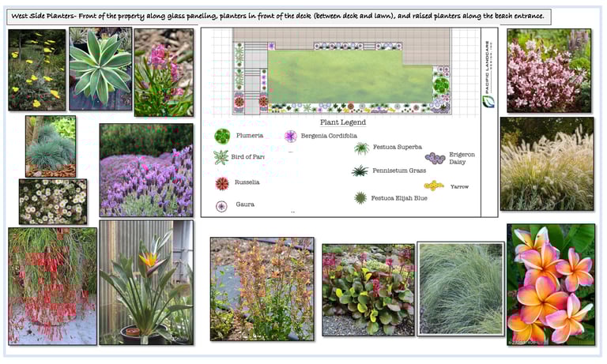
Task: Select the red Russelia legend icon
Action: tap(222, 183)
